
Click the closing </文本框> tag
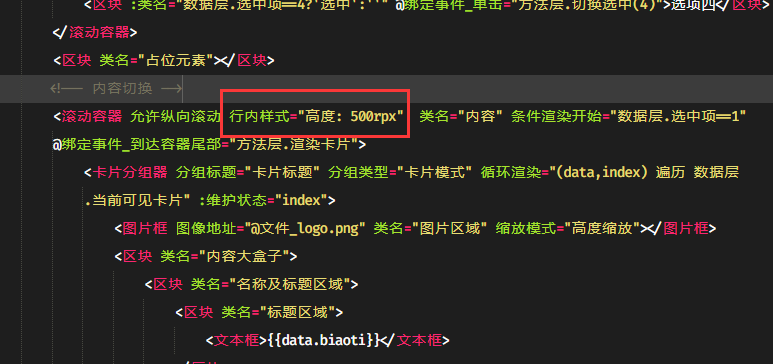416,341
